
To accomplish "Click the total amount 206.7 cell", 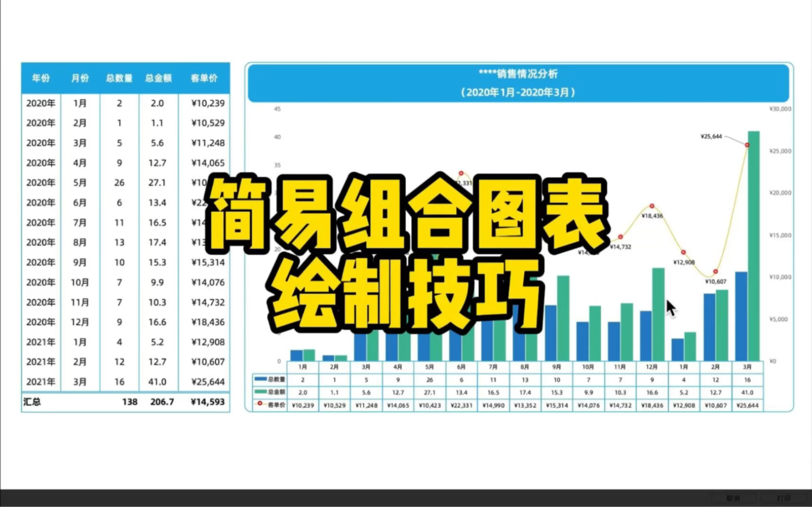I will (x=162, y=402).
